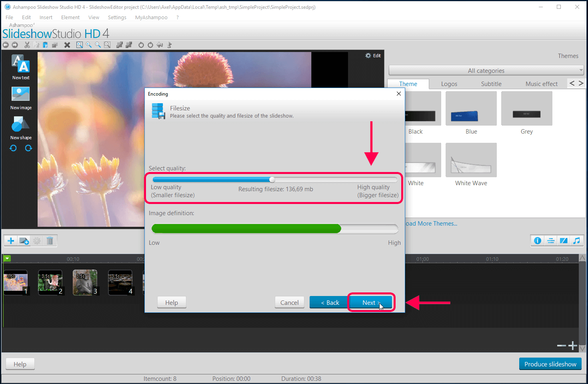Click the paste clipboard icon
This screenshot has height=384, width=588.
[x=45, y=45]
